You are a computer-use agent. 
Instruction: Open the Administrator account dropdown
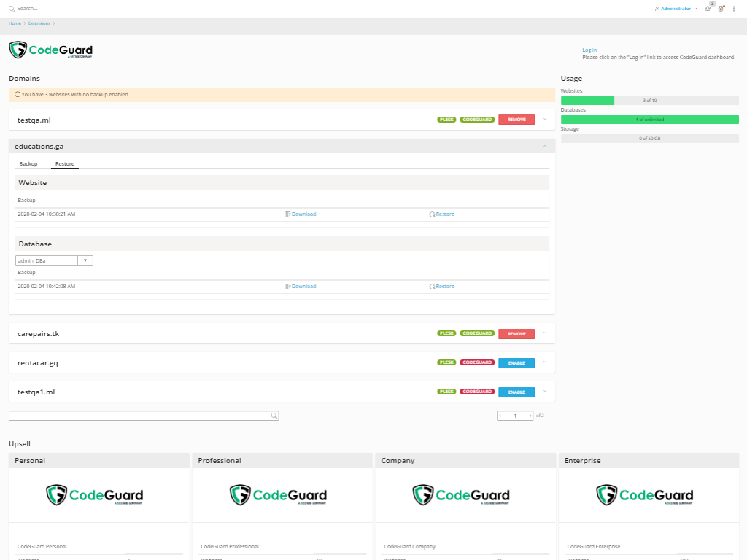[676, 9]
